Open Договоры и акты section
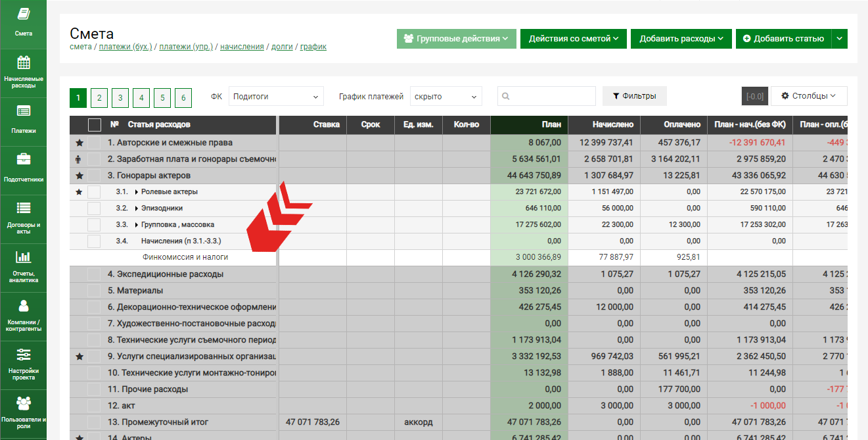The image size is (868, 440). click(24, 216)
